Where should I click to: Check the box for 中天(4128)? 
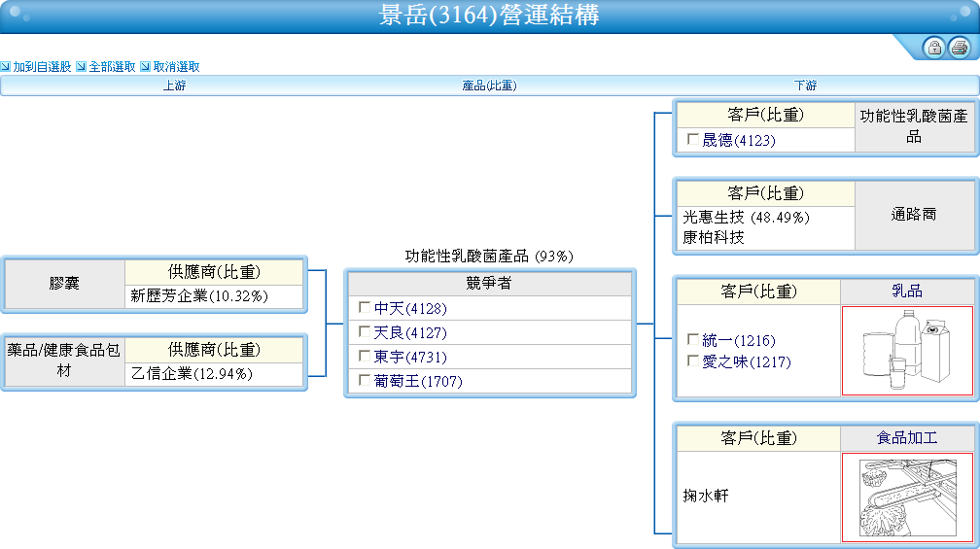coord(365,307)
